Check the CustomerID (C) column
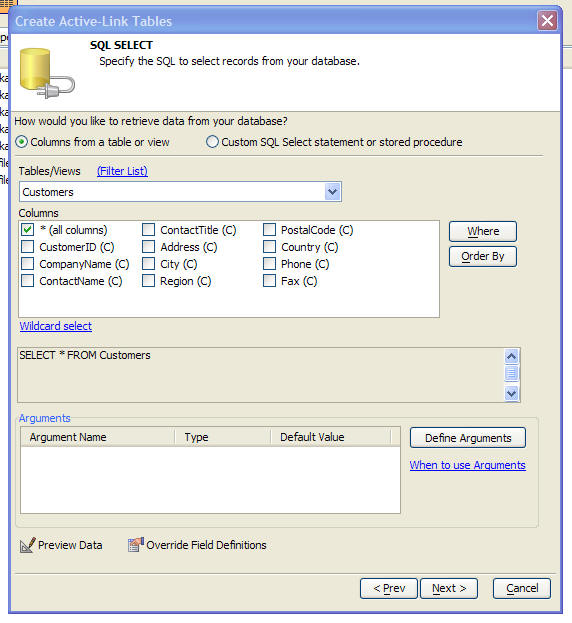572x623 pixels. (27, 247)
